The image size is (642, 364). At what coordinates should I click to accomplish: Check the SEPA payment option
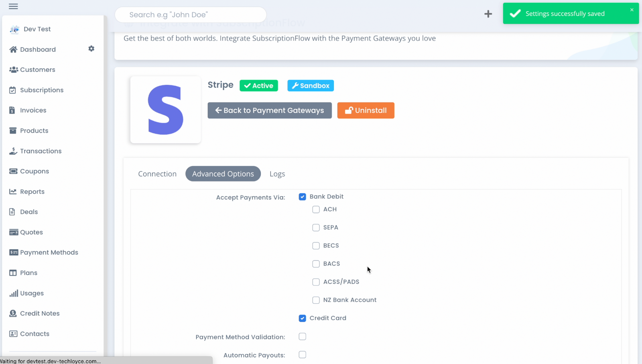coord(316,228)
